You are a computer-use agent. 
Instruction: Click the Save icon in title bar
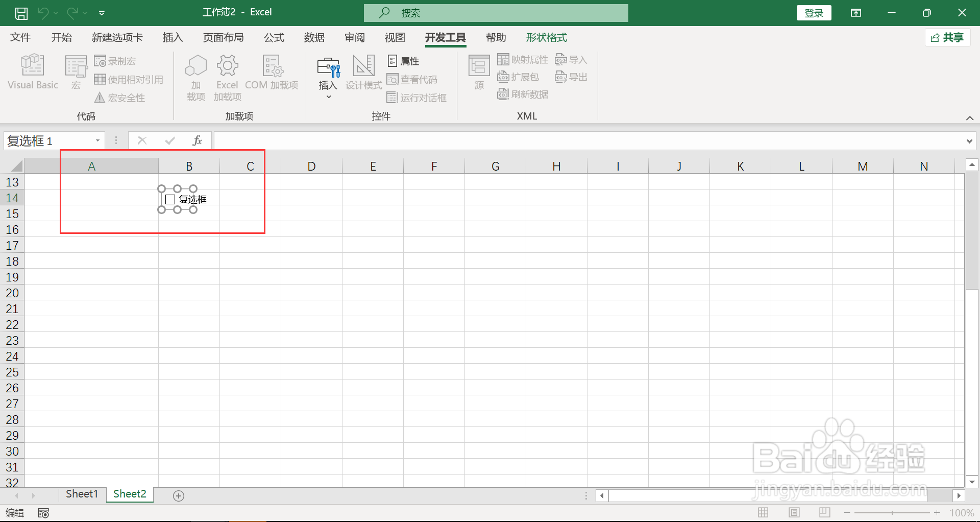(x=21, y=13)
